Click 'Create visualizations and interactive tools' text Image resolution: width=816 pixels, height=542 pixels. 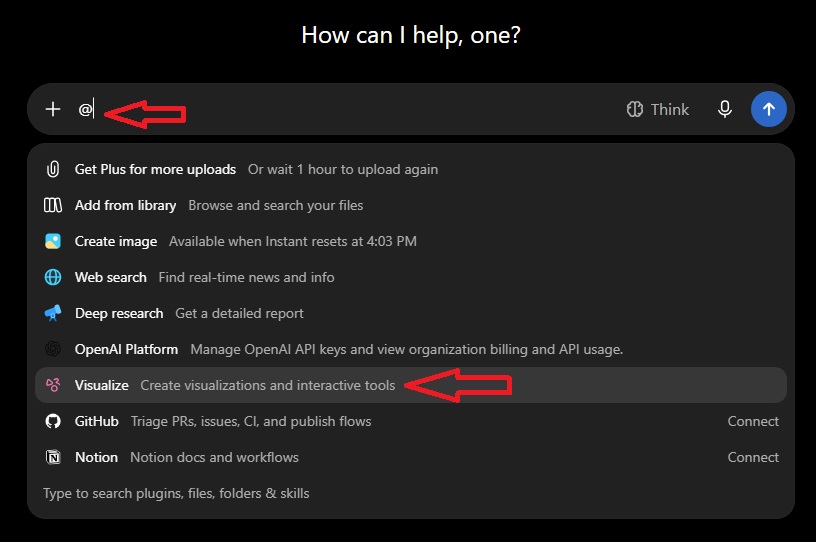point(267,385)
